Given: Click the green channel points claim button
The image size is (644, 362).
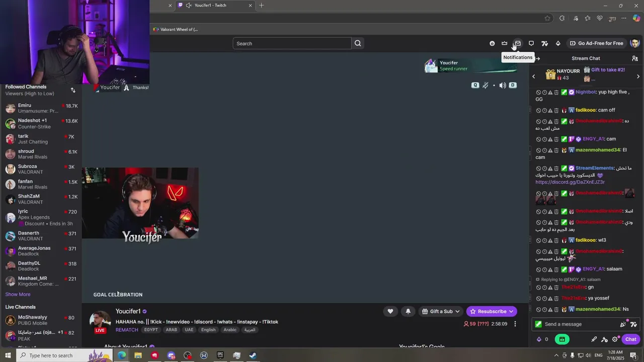Looking at the screenshot, I should [562, 339].
